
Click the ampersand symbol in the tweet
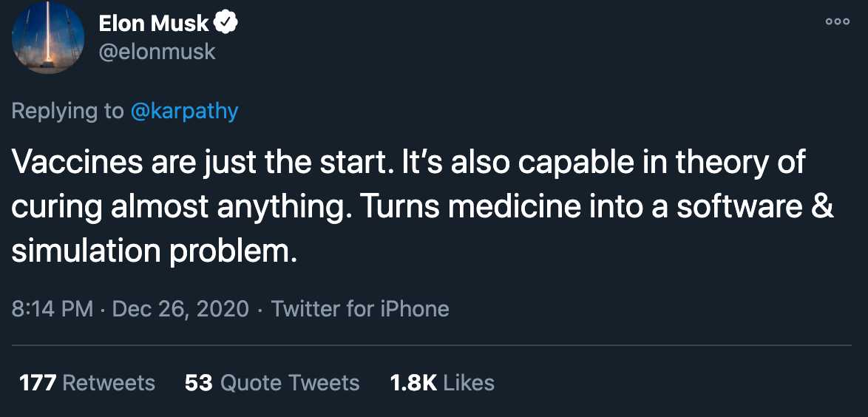[x=823, y=208]
